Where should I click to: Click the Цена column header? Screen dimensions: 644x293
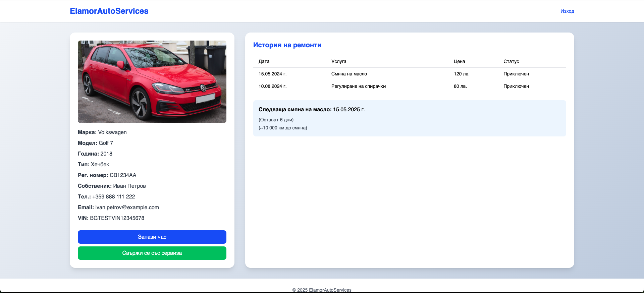pyautogui.click(x=459, y=61)
